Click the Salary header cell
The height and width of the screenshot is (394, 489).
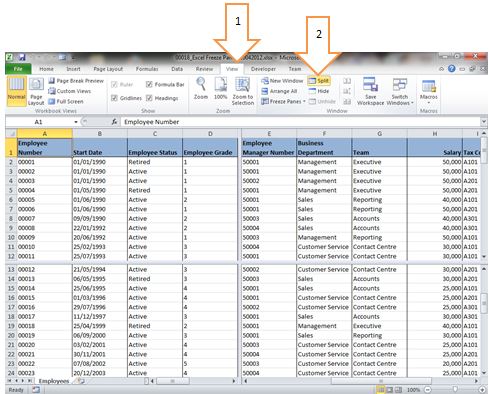tap(435, 147)
